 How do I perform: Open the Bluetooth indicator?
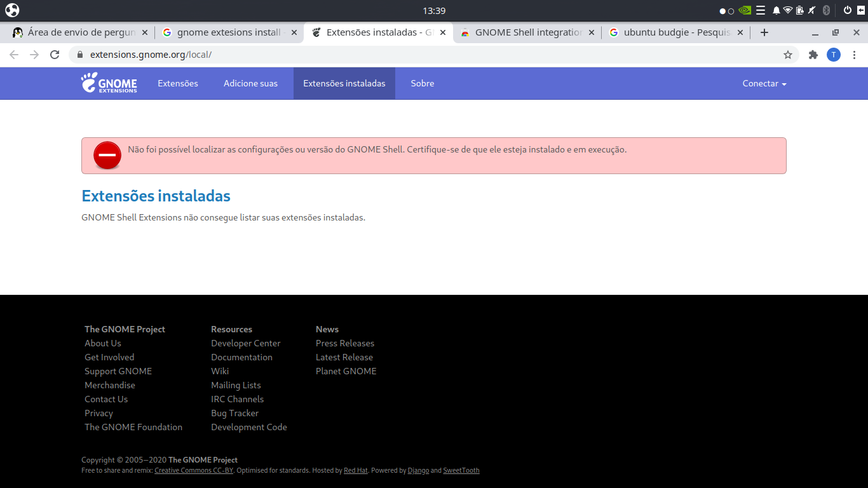pyautogui.click(x=827, y=10)
